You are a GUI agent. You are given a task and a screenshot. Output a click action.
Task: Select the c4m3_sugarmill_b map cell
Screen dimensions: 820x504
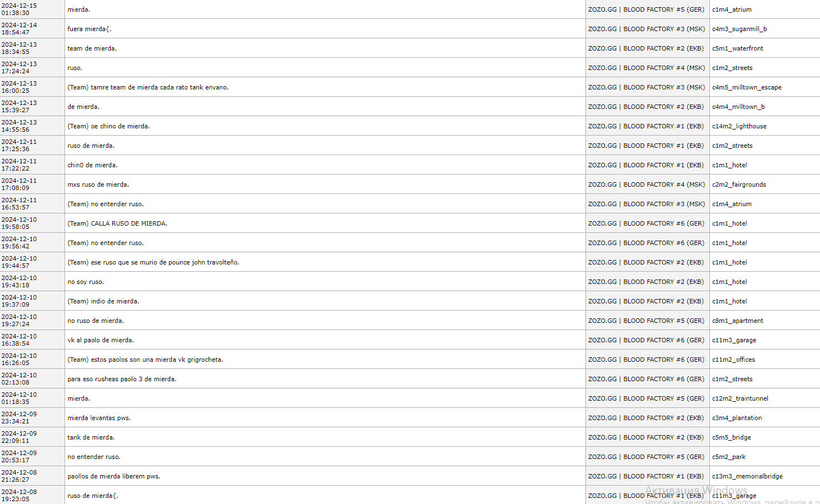pyautogui.click(x=739, y=29)
